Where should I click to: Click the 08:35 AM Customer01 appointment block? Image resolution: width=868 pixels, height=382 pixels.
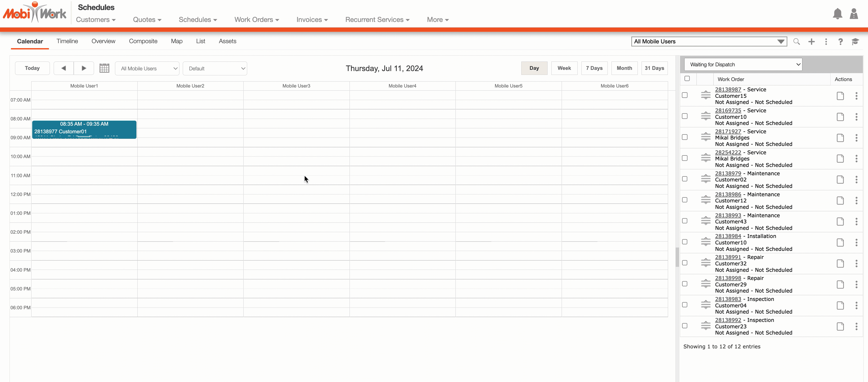click(x=84, y=129)
